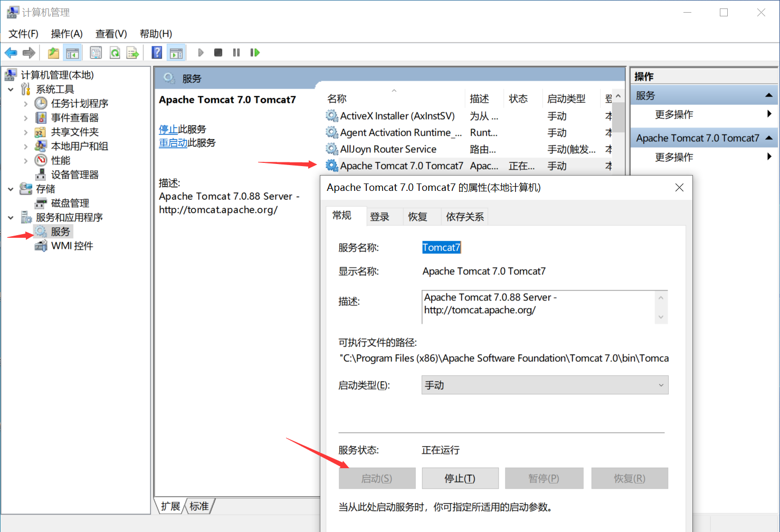
Task: Click the WMI 控件 tree icon
Action: [41, 246]
